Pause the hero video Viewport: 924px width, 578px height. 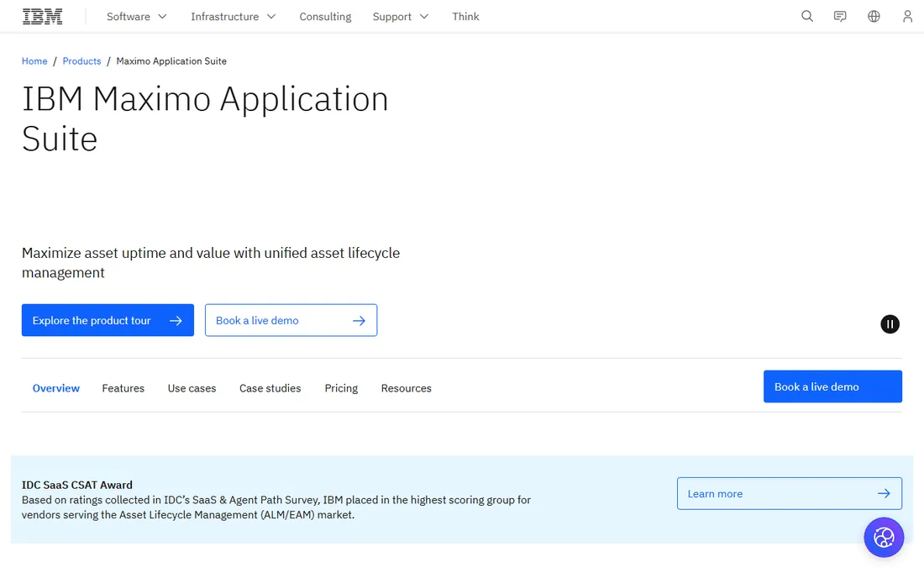[890, 324]
